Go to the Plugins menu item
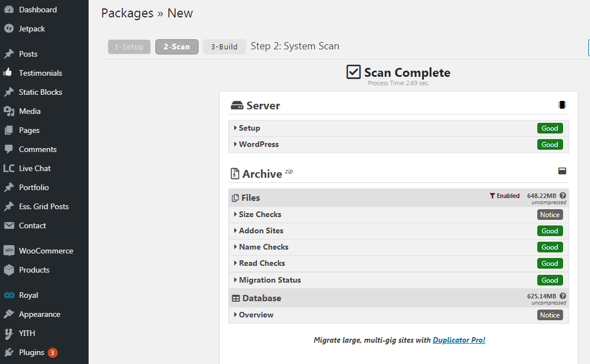 pos(31,352)
